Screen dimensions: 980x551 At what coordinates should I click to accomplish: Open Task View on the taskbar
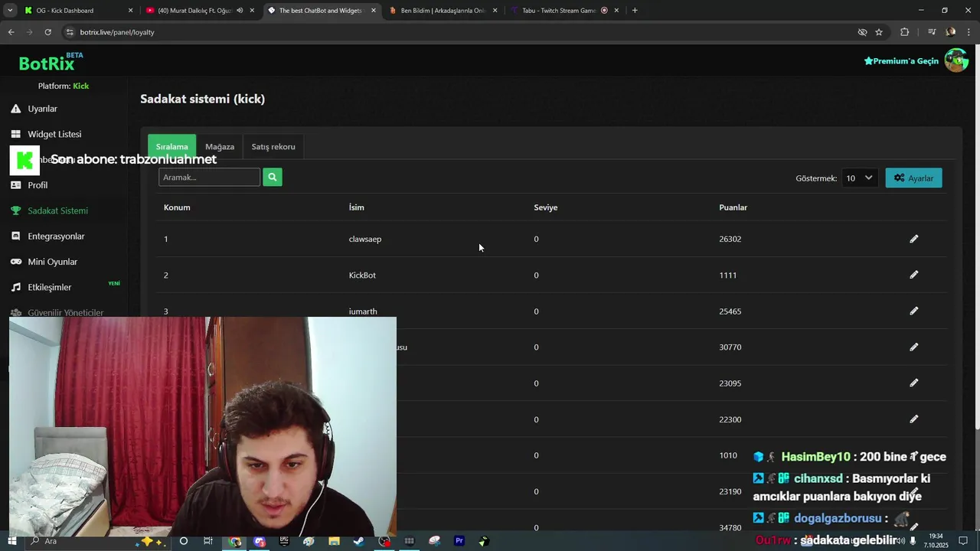click(x=208, y=541)
